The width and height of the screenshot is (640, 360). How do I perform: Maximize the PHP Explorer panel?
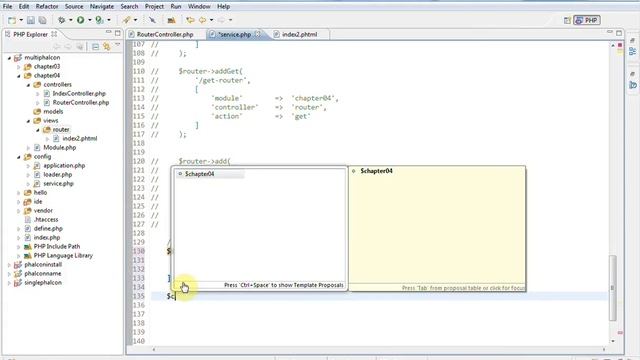118,33
